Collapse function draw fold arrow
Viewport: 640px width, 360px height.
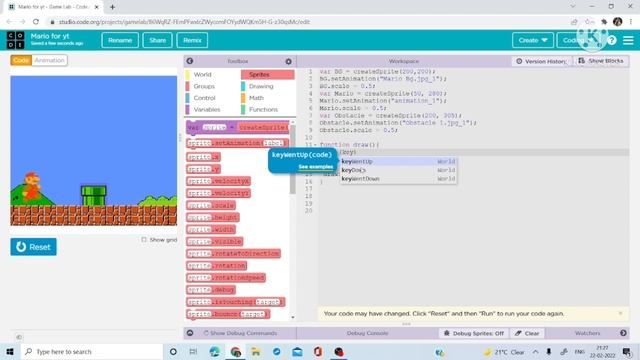315,145
